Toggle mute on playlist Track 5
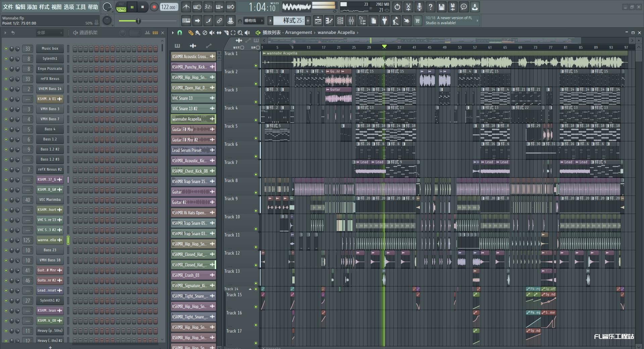Viewport: 644px width, 349px height. [256, 138]
